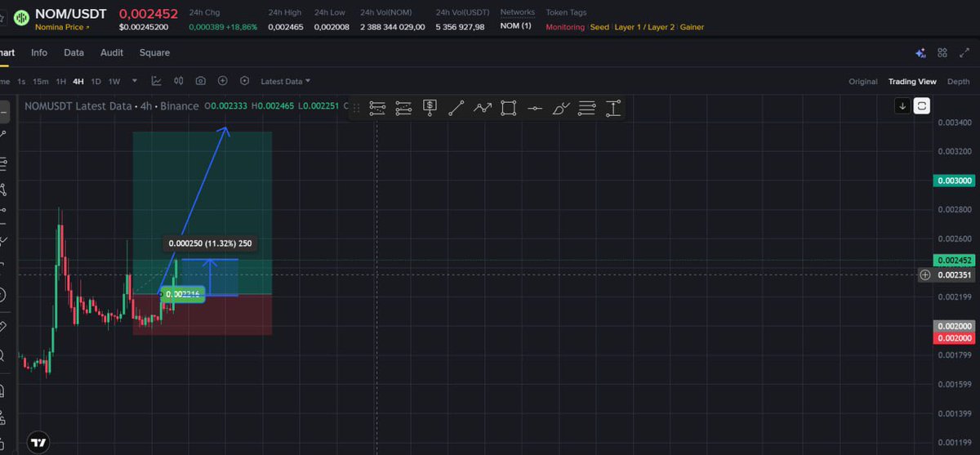Grab the drawing toolbar drag handle

coord(356,107)
